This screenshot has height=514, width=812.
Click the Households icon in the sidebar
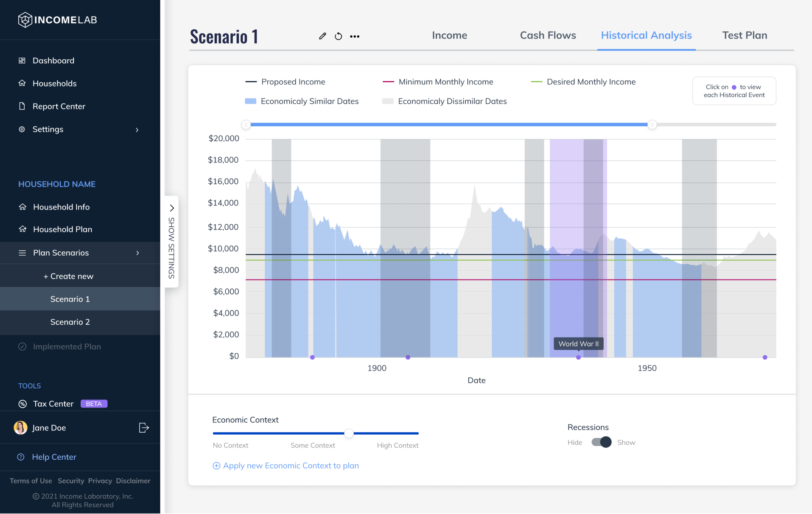(x=22, y=83)
